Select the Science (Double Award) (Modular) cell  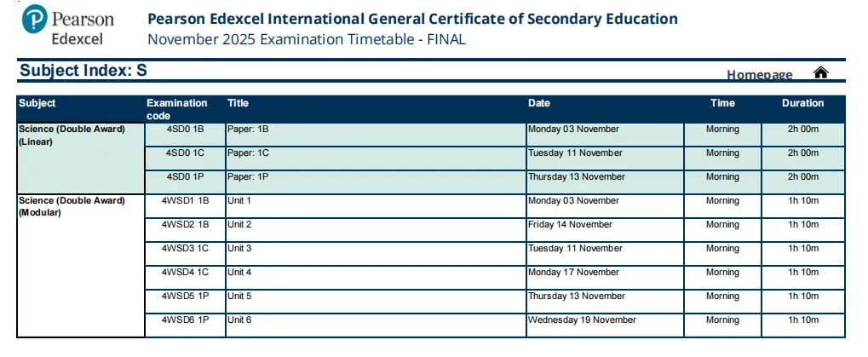72,207
